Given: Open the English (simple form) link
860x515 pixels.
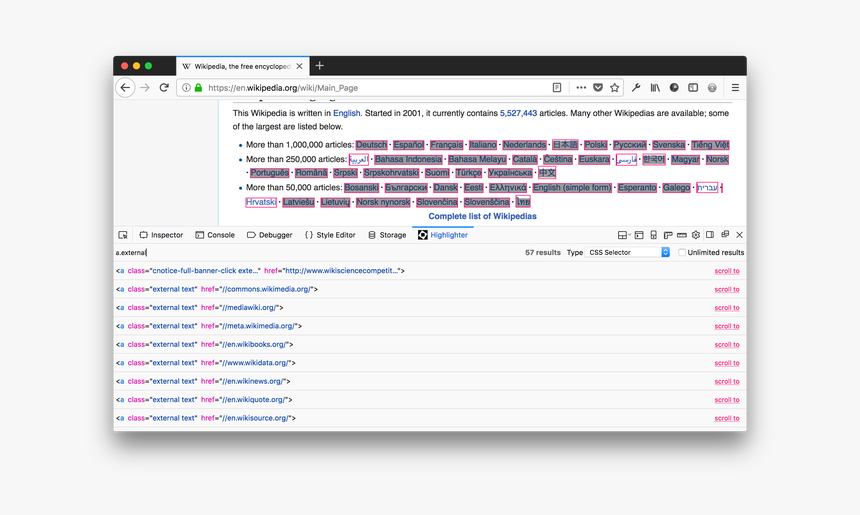Looking at the screenshot, I should (x=572, y=188).
